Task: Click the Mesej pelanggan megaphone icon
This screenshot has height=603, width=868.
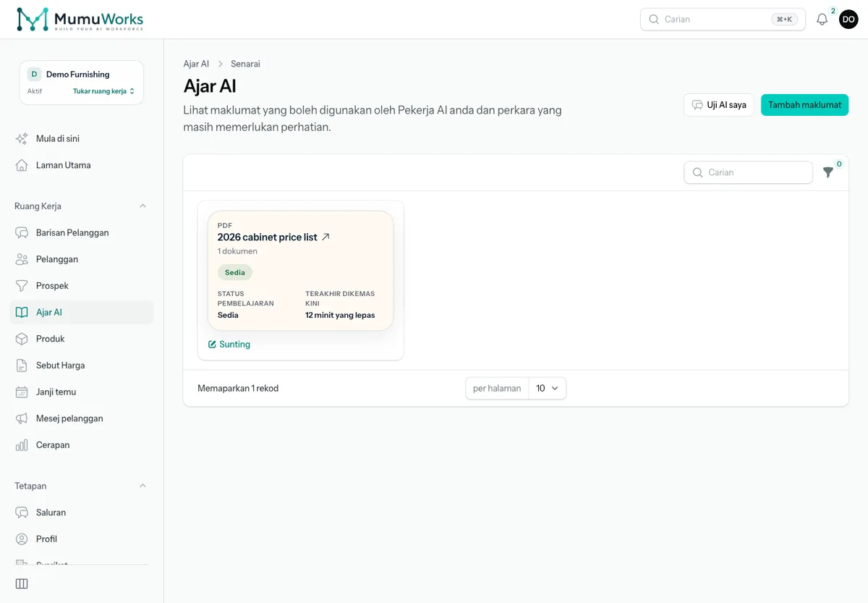Action: click(22, 418)
